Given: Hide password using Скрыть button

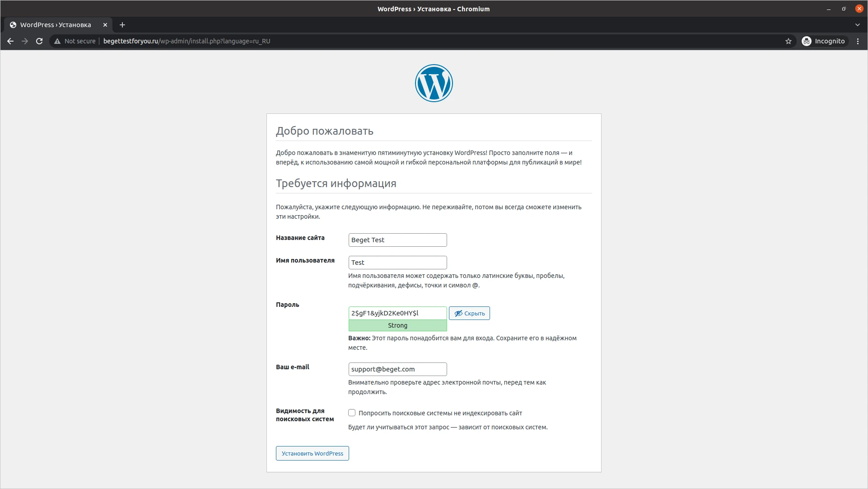Looking at the screenshot, I should click(x=469, y=313).
